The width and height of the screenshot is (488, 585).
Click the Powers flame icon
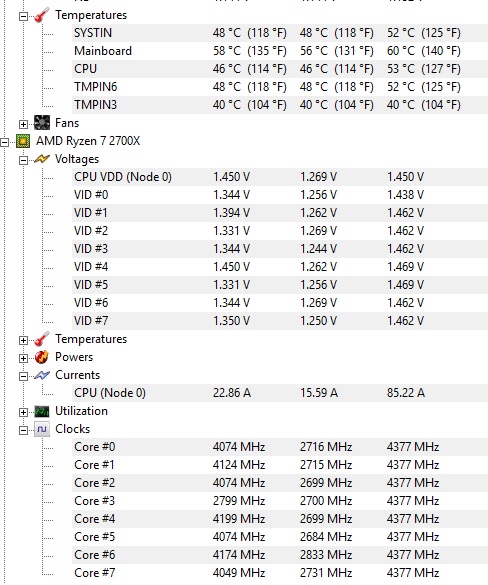[x=42, y=357]
